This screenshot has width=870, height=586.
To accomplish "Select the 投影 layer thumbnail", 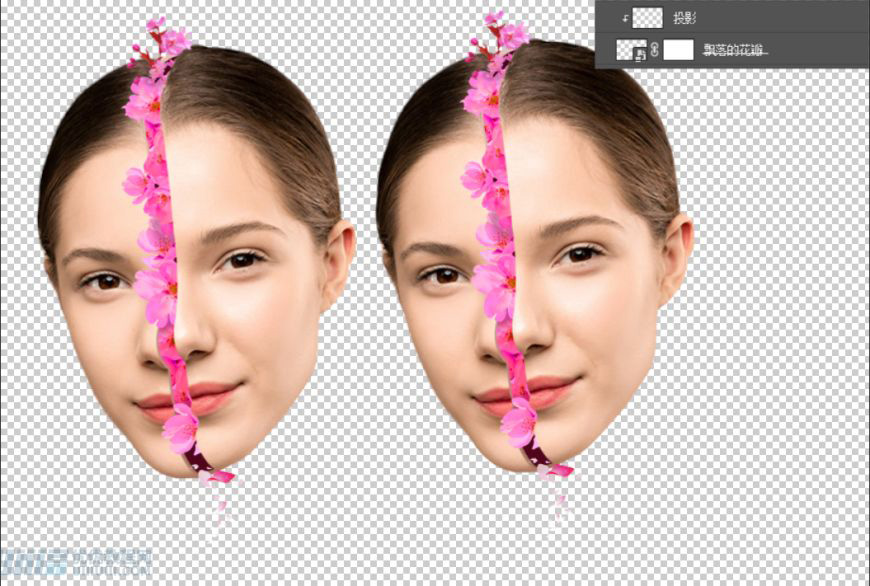I will click(648, 17).
